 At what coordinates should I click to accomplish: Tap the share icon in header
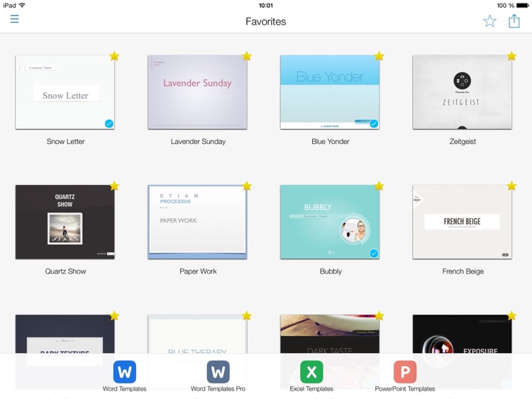pyautogui.click(x=514, y=21)
